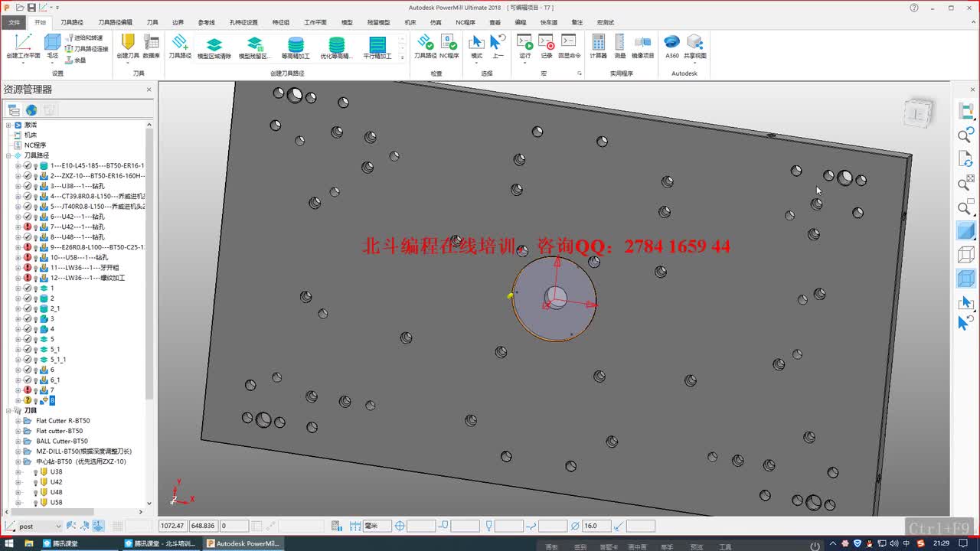This screenshot has height=551, width=980.
Task: Open the 数据库 (tool database) icon
Action: (152, 42)
